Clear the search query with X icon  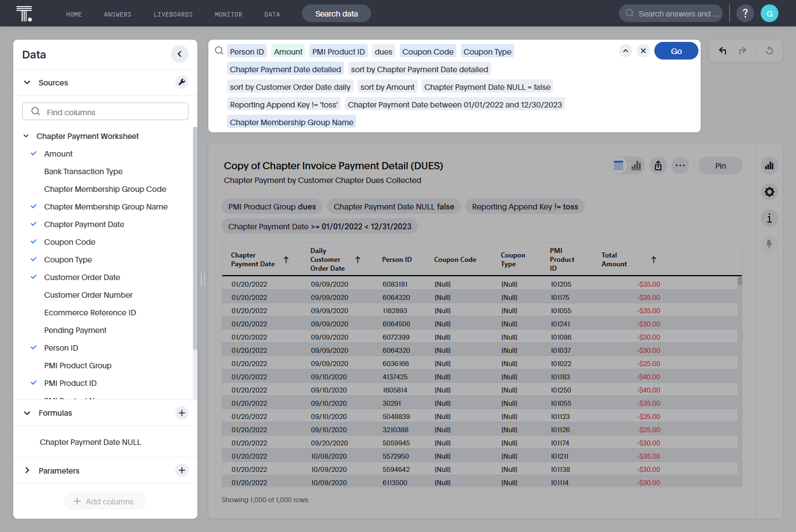[x=643, y=51]
